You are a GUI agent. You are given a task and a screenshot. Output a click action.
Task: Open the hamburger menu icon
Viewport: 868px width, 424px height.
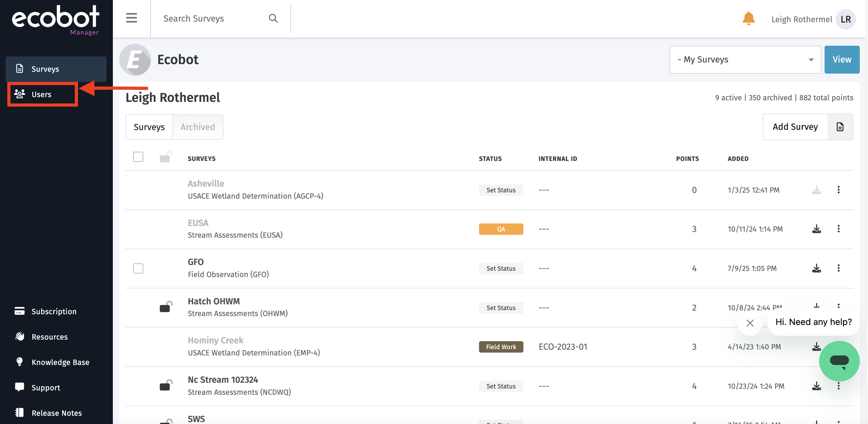[132, 18]
